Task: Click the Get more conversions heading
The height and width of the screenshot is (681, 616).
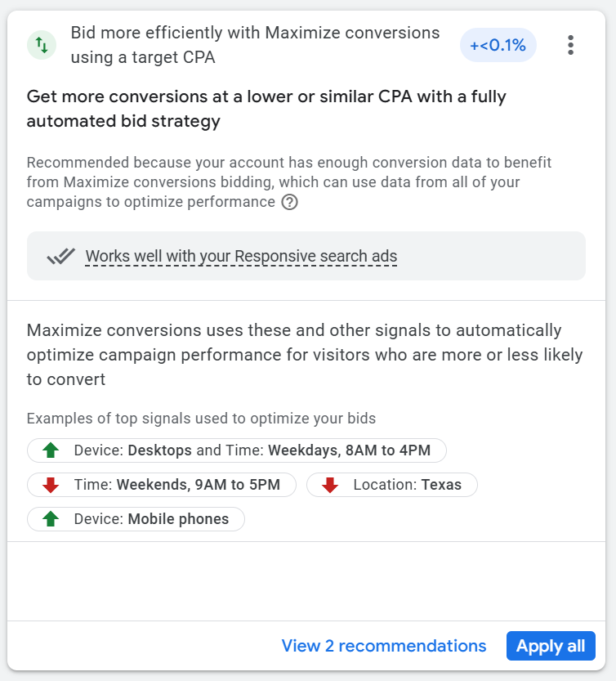Action: pos(266,109)
